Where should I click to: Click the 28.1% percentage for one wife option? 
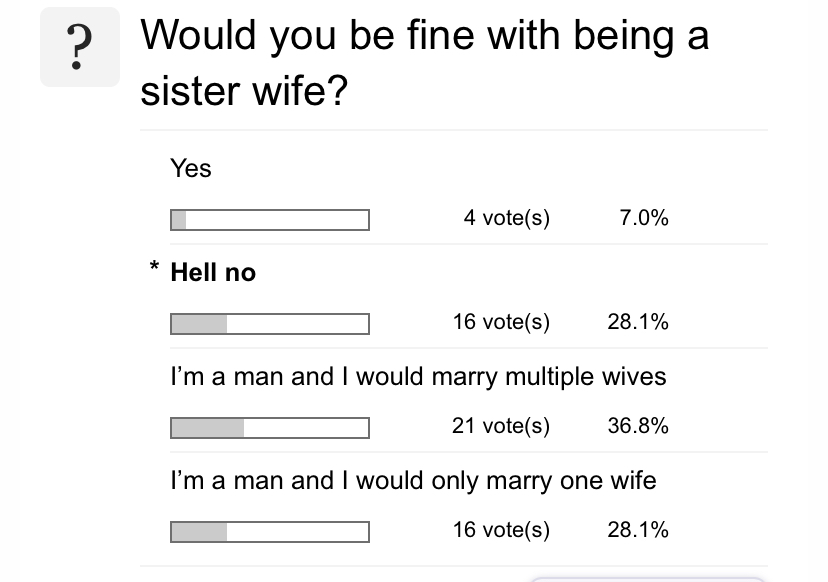pyautogui.click(x=638, y=530)
